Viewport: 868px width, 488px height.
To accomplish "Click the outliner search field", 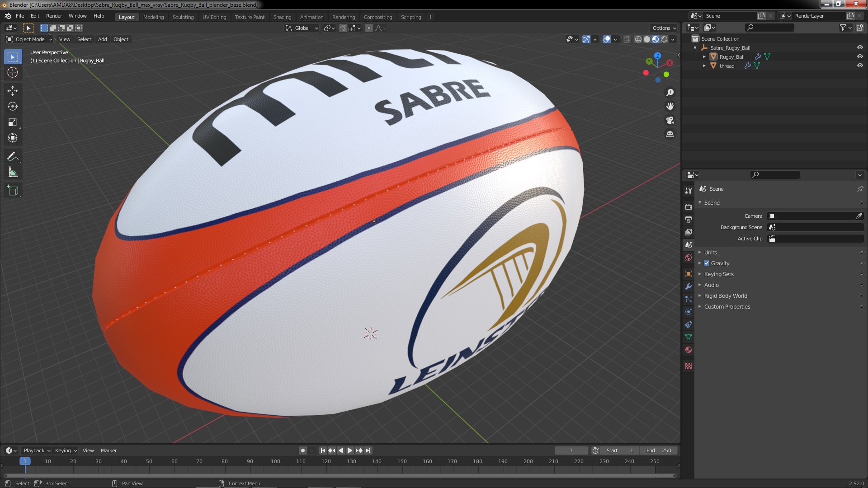I will click(x=769, y=28).
